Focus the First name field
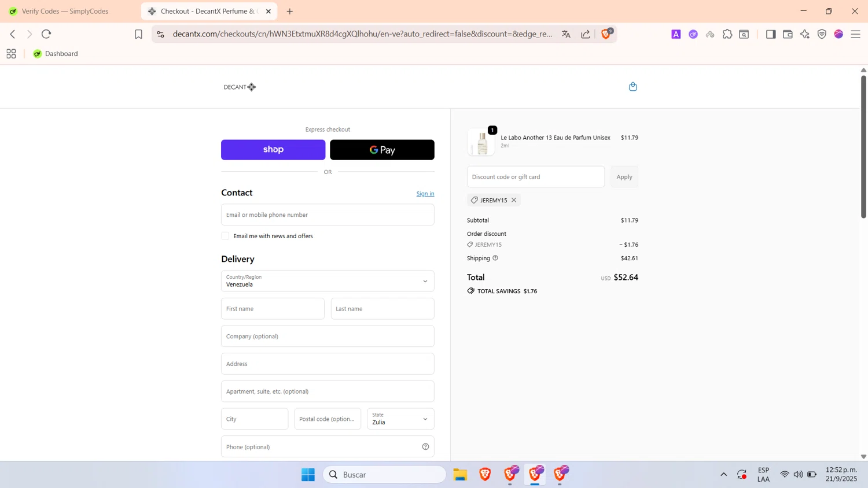This screenshot has width=868, height=488. [x=273, y=309]
